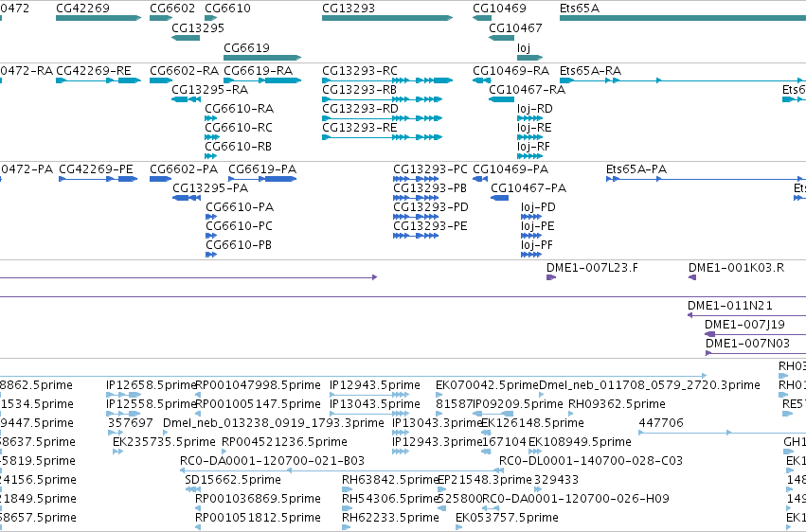Viewport: 806px width, 532px height.
Task: Select transcript CG6619-RA
Action: pyautogui.click(x=262, y=80)
